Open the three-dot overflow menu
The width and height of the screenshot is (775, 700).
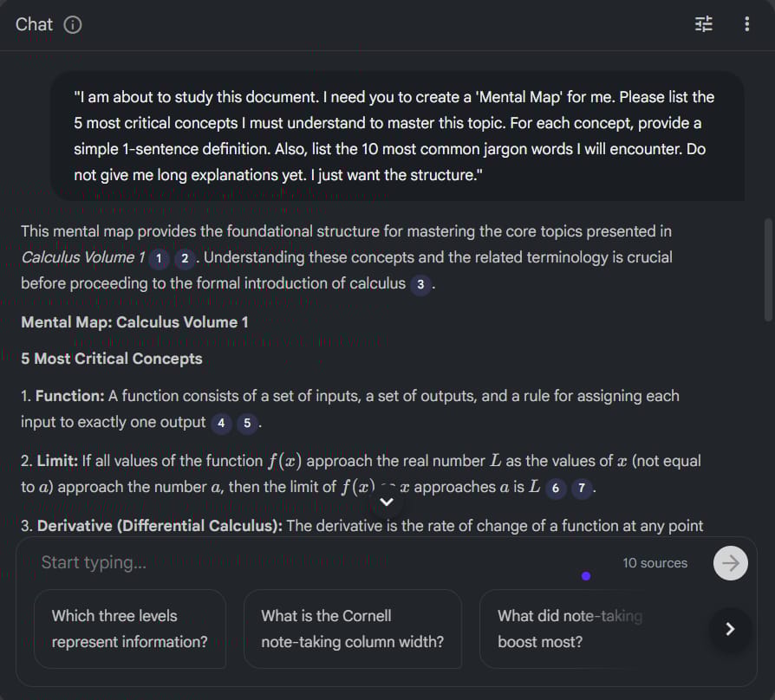(x=746, y=24)
